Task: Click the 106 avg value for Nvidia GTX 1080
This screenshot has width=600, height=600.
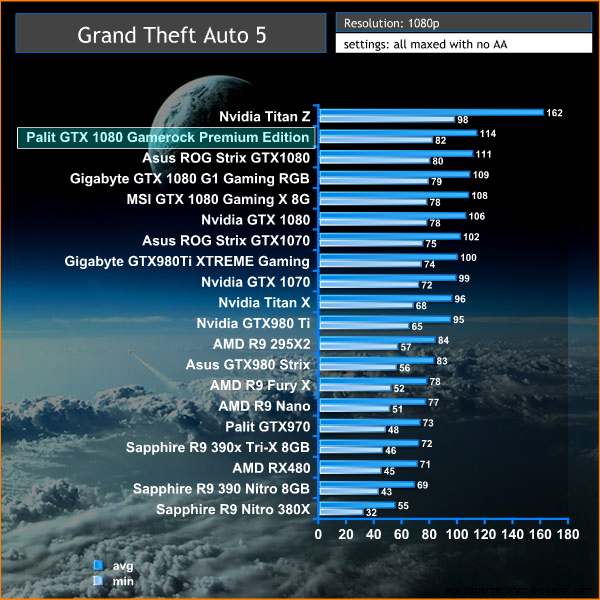Action: pyautogui.click(x=476, y=216)
